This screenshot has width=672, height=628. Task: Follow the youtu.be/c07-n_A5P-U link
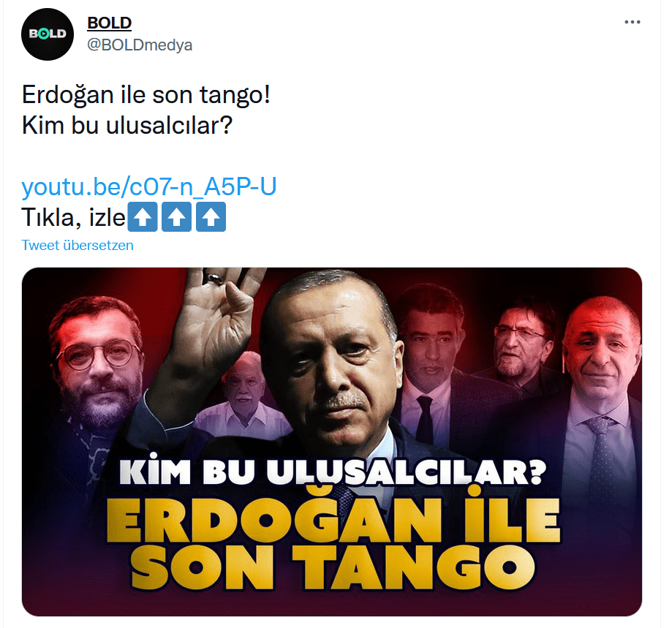(148, 186)
